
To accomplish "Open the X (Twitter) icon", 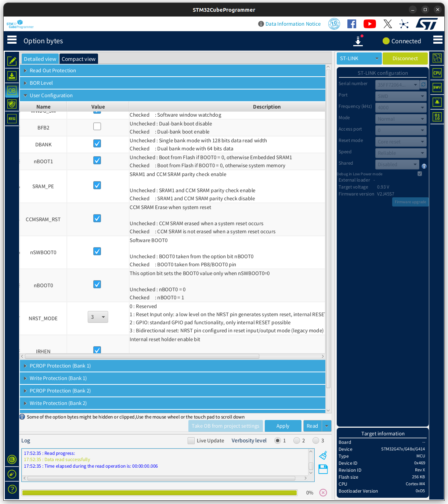I will tap(388, 24).
